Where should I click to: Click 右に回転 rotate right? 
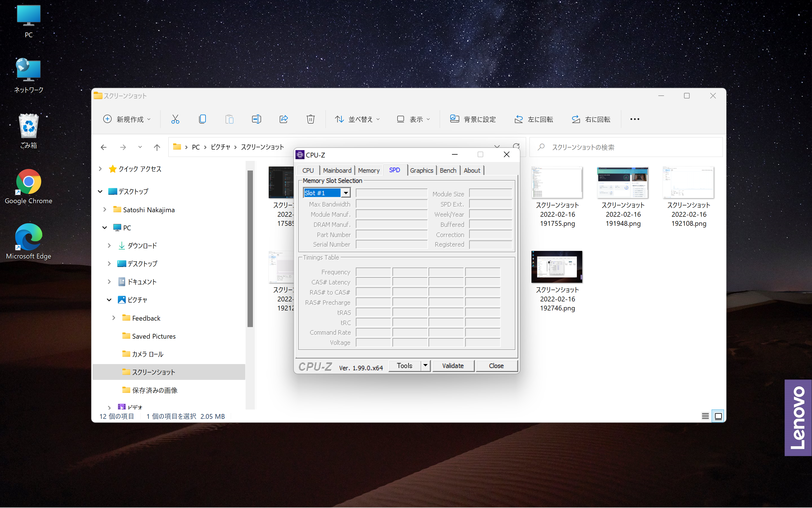point(591,119)
